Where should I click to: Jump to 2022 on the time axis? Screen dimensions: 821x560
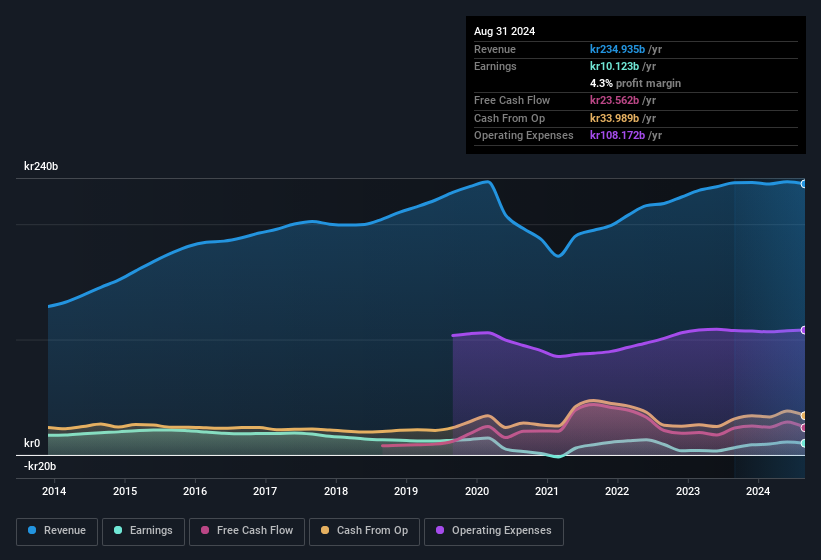click(x=617, y=491)
